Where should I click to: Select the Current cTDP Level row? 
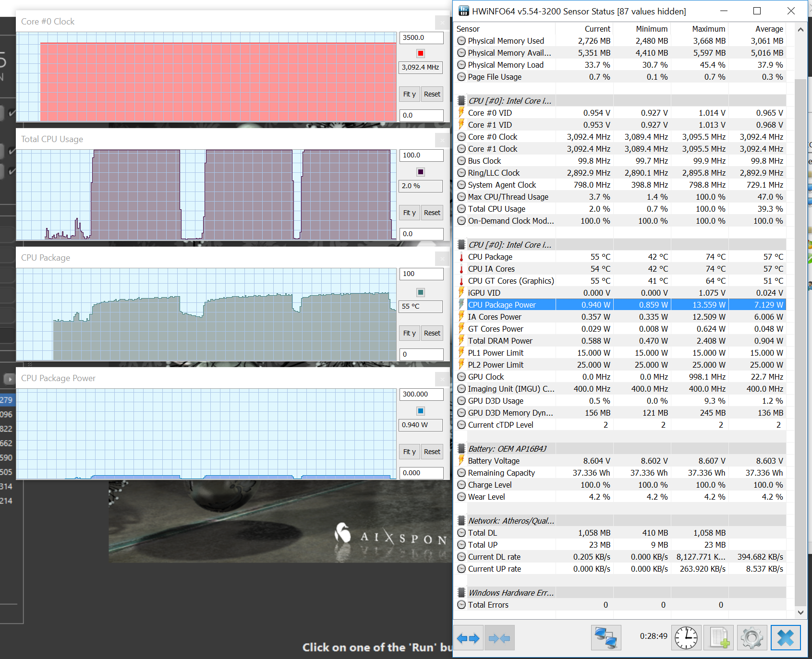coord(620,425)
